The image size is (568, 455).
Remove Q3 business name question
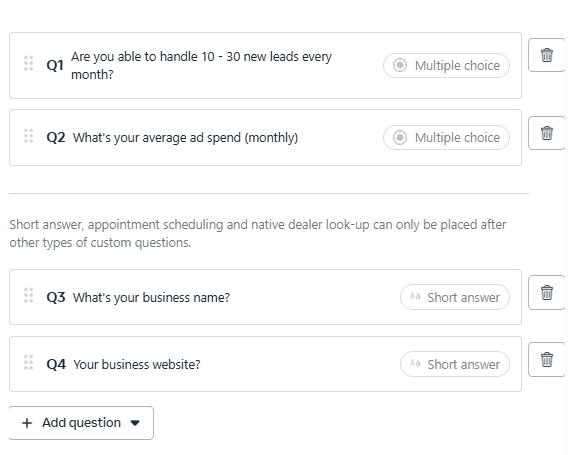pyautogui.click(x=547, y=292)
